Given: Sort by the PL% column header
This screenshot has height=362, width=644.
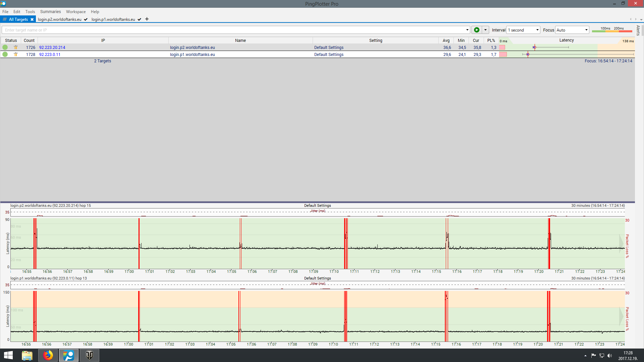Looking at the screenshot, I should [491, 40].
